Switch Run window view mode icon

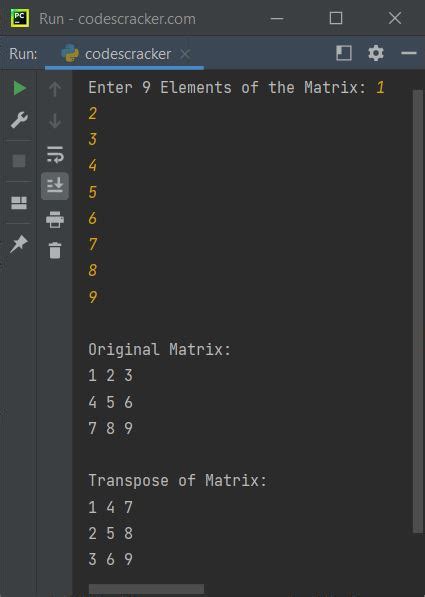[344, 53]
